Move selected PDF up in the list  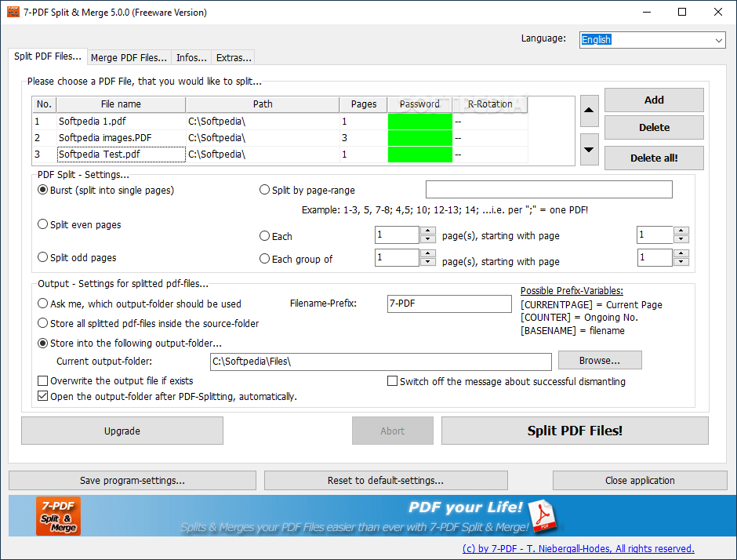tap(589, 111)
